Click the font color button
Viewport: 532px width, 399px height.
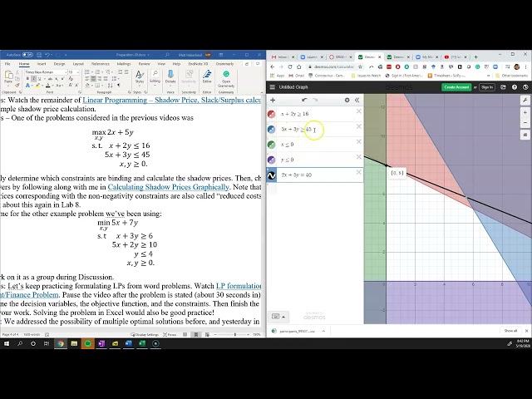tap(48, 86)
